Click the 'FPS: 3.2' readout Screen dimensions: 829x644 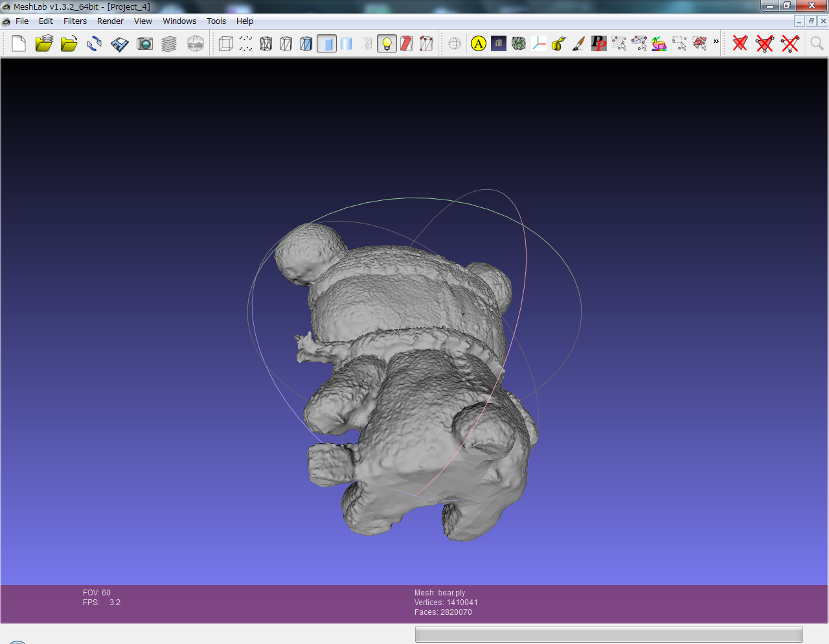pos(102,603)
